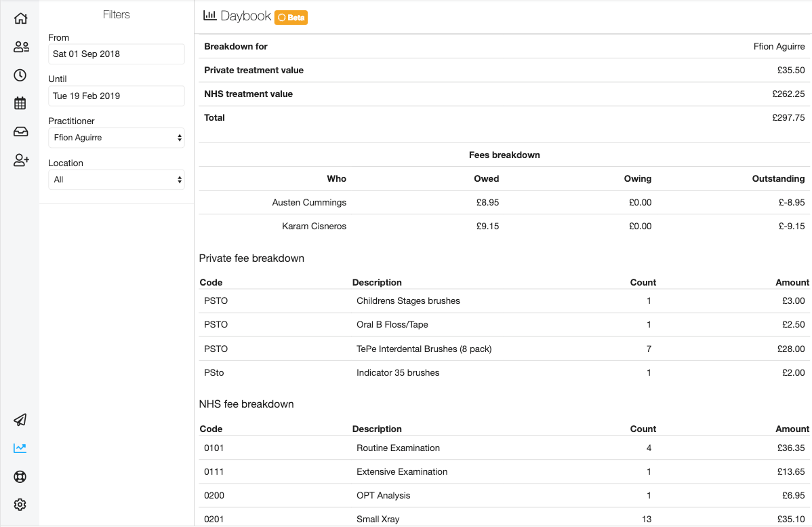Expand the Location dropdown
This screenshot has width=812, height=527.
click(x=117, y=180)
